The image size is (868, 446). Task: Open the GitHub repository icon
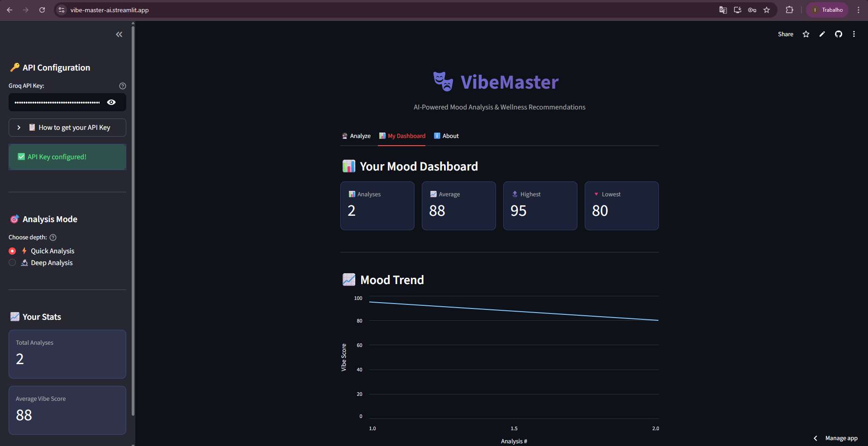[x=839, y=34]
